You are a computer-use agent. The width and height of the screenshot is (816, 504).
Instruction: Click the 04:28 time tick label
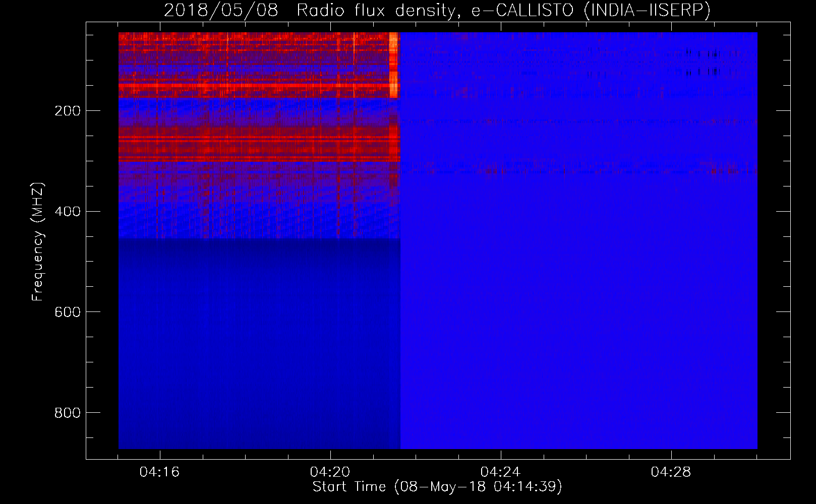tap(671, 472)
